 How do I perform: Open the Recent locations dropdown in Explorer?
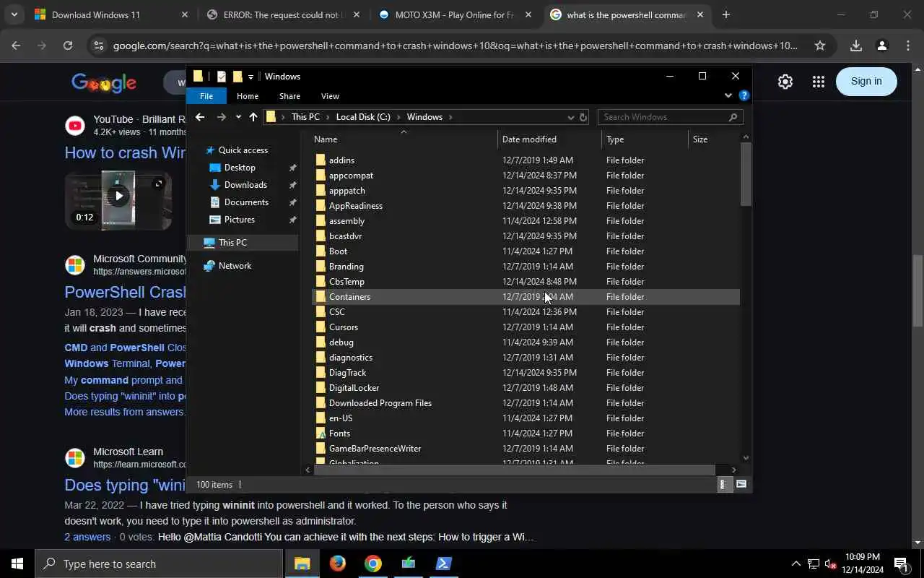[x=238, y=117]
